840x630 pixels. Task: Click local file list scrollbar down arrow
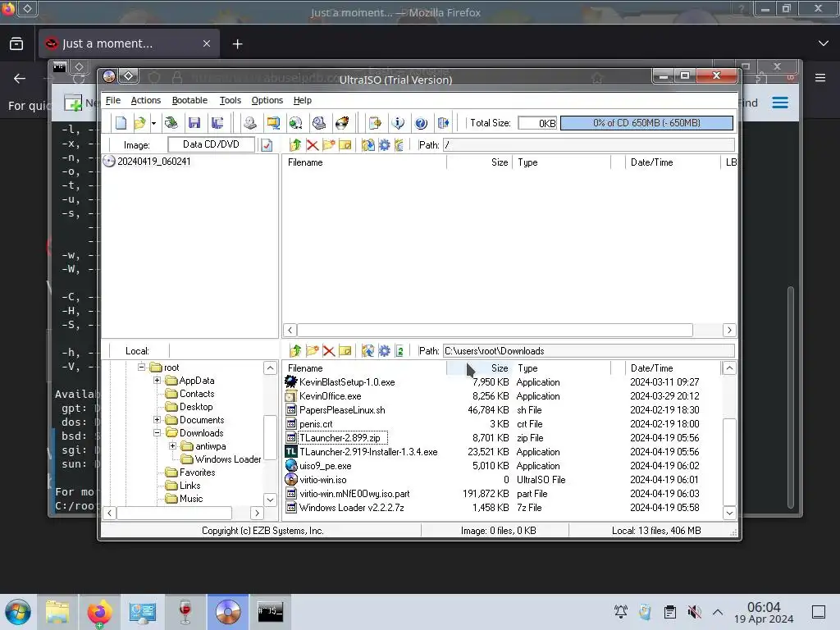[x=729, y=513]
